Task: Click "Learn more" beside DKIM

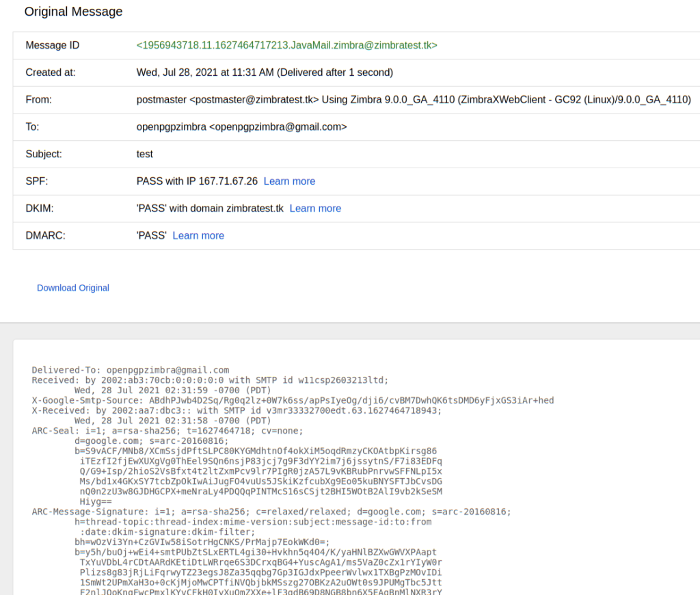Action: point(315,208)
